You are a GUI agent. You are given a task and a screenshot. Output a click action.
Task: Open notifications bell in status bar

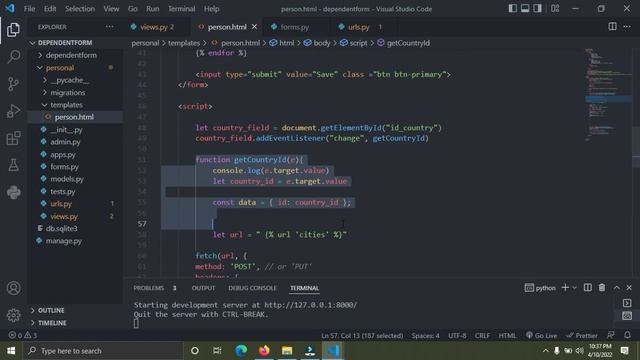[627, 335]
